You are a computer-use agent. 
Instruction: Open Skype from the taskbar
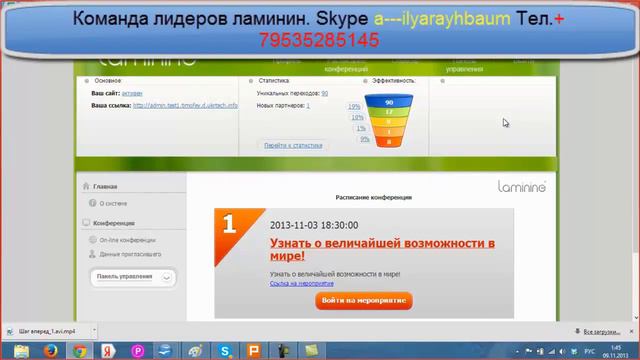tap(224, 351)
